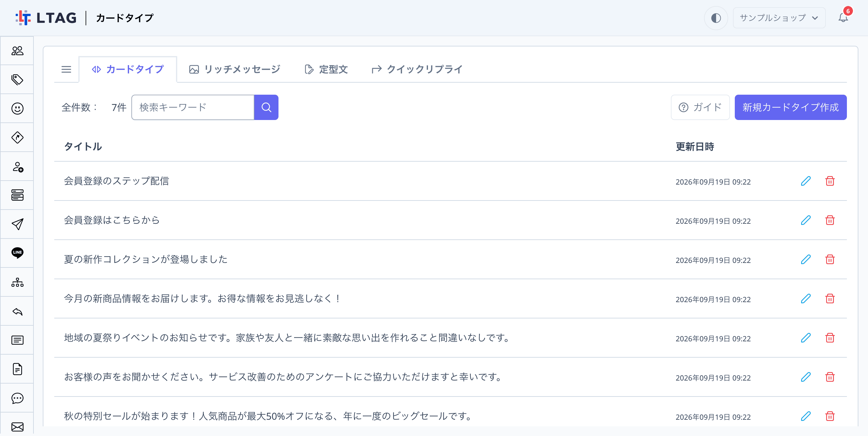868x436 pixels.
Task: Edit 会員登録のステップ配信 with pencil icon
Action: click(x=806, y=181)
